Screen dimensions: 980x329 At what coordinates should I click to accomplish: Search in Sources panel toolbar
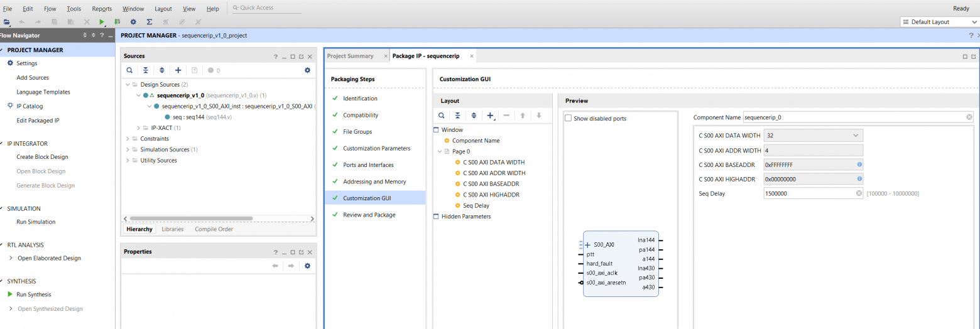pos(129,70)
